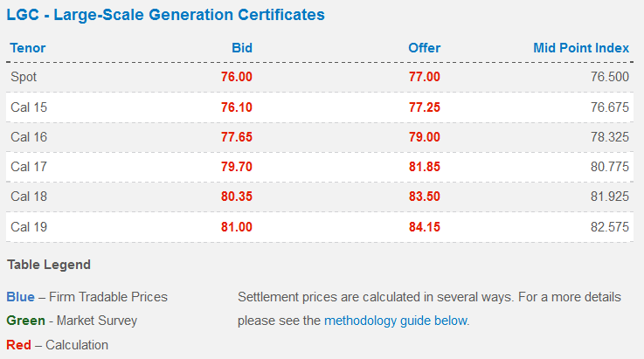Click the Cal 16 bid price 77.65
The image size is (644, 359).
(237, 137)
